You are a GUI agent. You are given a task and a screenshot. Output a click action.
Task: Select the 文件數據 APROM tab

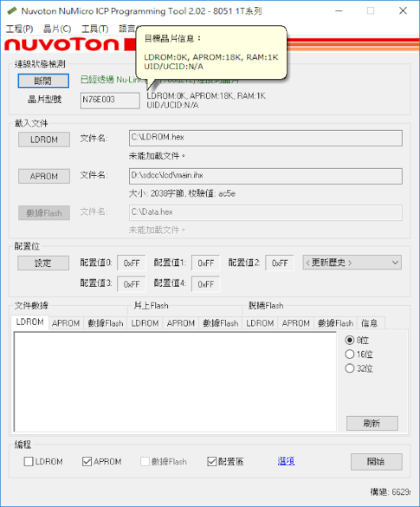pos(66,323)
